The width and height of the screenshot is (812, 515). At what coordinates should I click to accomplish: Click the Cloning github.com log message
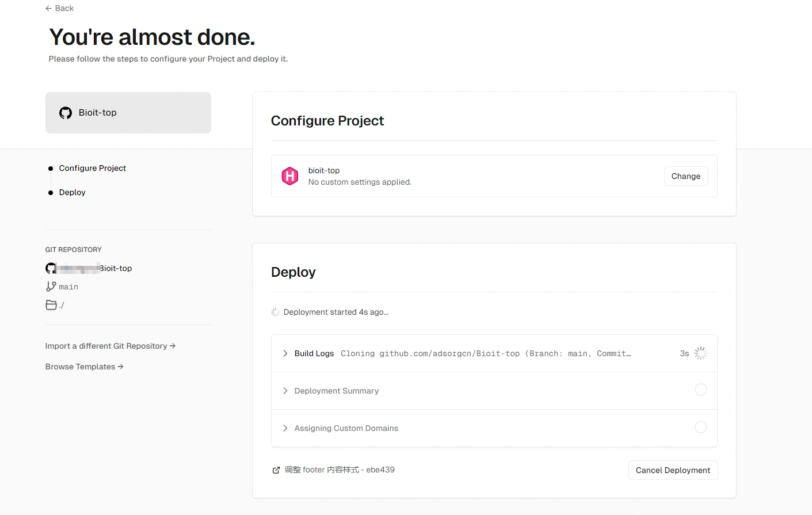click(x=486, y=353)
